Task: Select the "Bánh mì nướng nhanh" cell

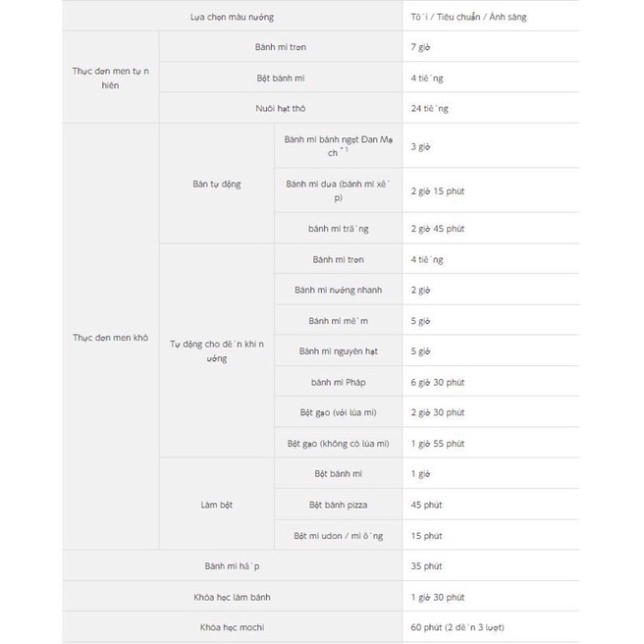Action: point(338,290)
